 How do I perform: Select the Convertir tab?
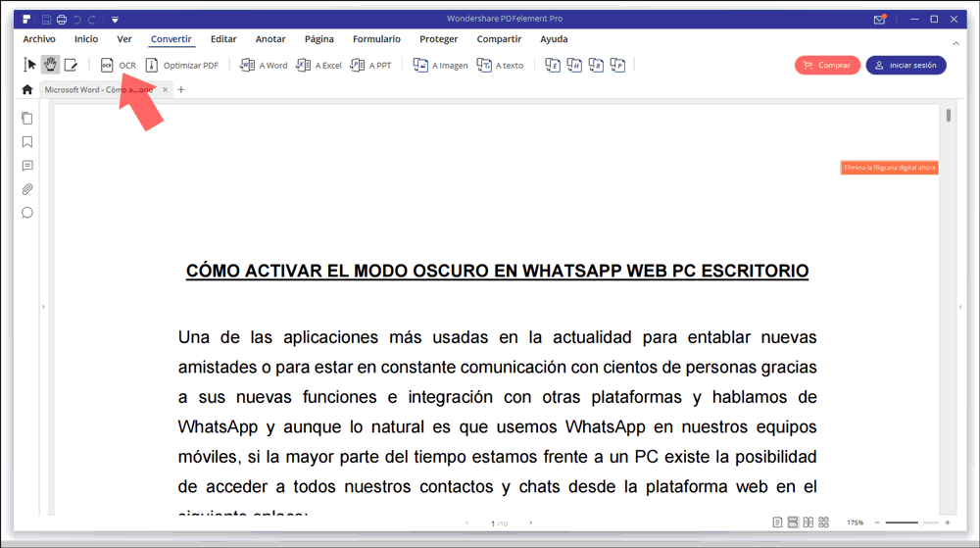[171, 39]
